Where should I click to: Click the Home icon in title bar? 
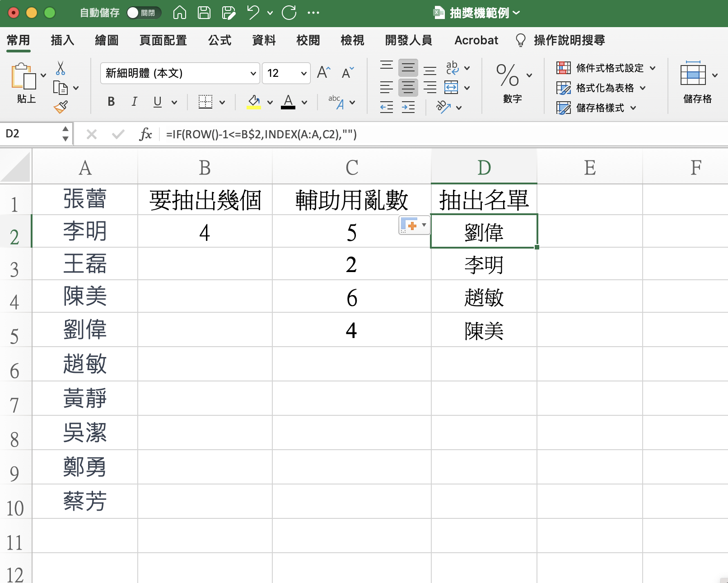(180, 13)
